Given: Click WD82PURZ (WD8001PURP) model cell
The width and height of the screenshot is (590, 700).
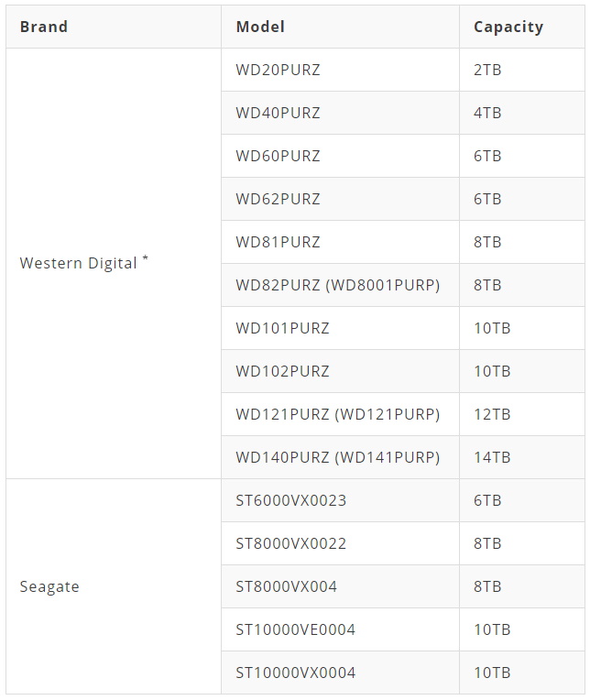Looking at the screenshot, I should 340,285.
